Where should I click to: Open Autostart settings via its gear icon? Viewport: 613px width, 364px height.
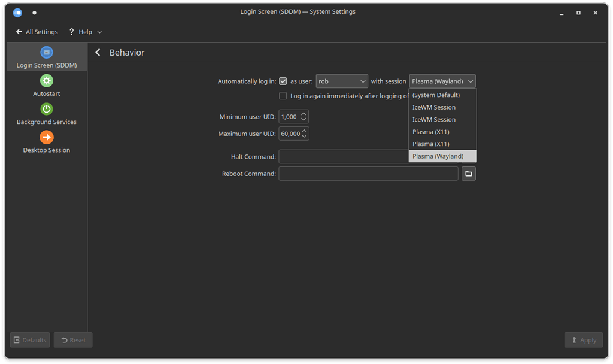click(46, 80)
